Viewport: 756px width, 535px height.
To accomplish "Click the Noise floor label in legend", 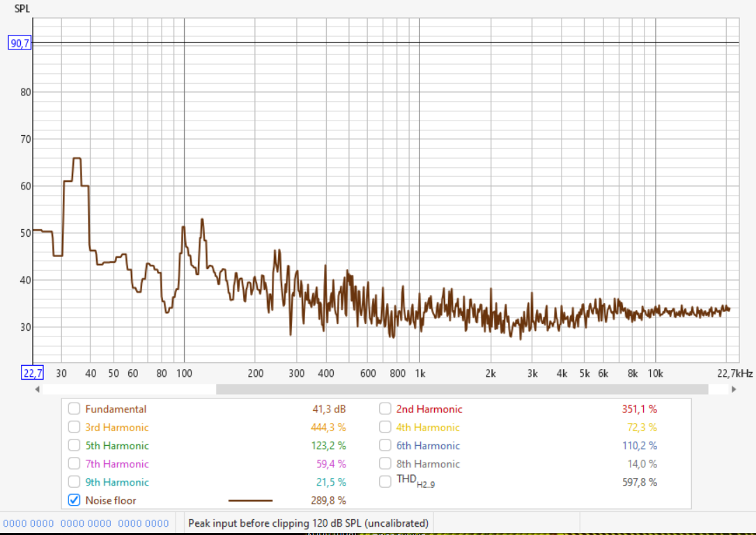I will tap(111, 501).
